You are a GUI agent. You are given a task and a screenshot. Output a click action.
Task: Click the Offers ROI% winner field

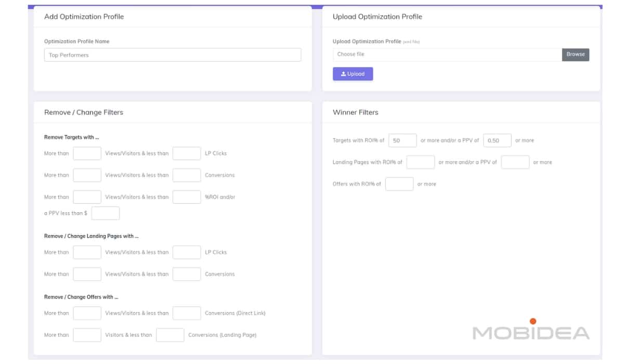click(399, 184)
